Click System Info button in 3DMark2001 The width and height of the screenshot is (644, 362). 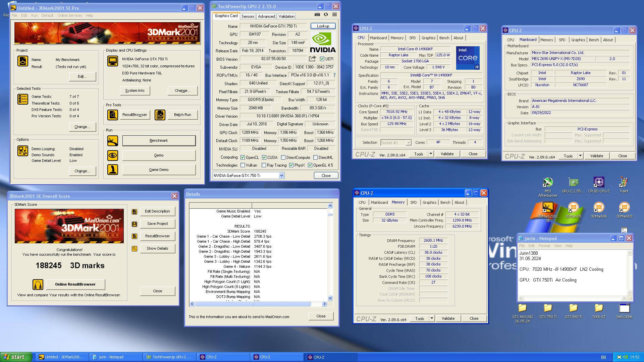[x=135, y=90]
